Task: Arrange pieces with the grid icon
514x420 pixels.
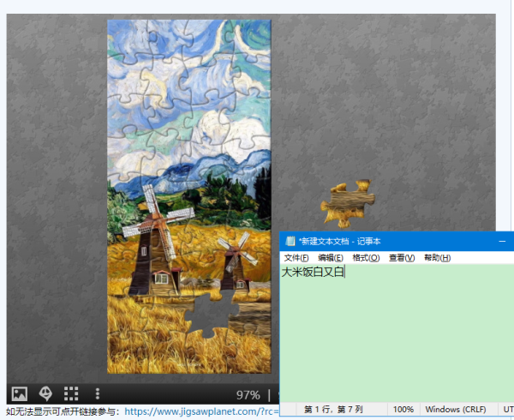Action: point(71,393)
